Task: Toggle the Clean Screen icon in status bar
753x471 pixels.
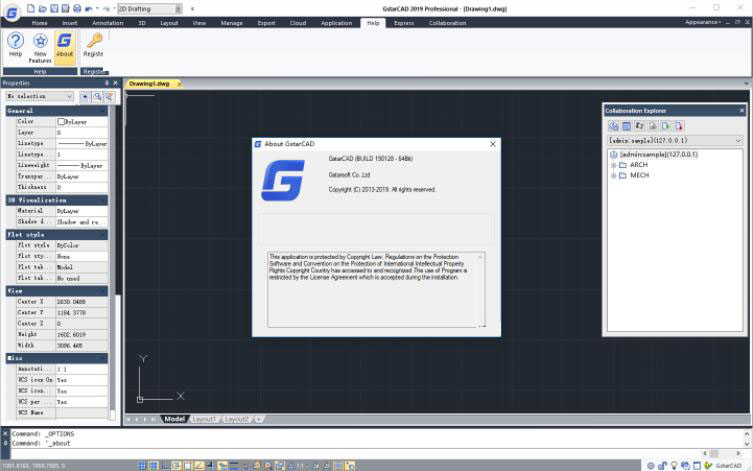Action: pyautogui.click(x=697, y=465)
